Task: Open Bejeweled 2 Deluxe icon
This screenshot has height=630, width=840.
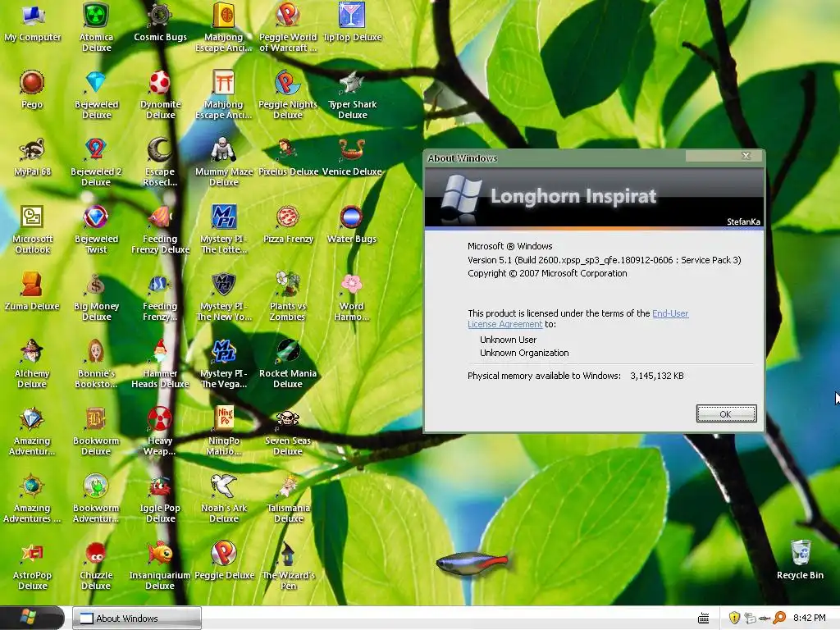Action: click(96, 162)
